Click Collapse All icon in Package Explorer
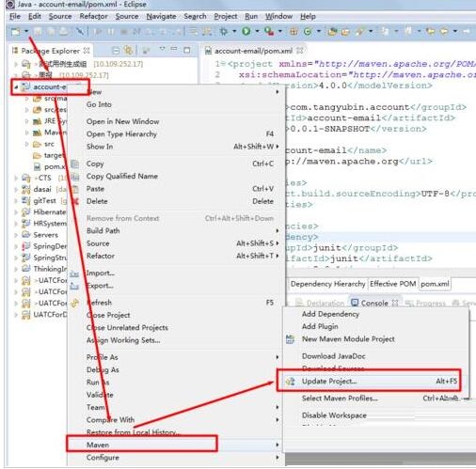 (116, 50)
